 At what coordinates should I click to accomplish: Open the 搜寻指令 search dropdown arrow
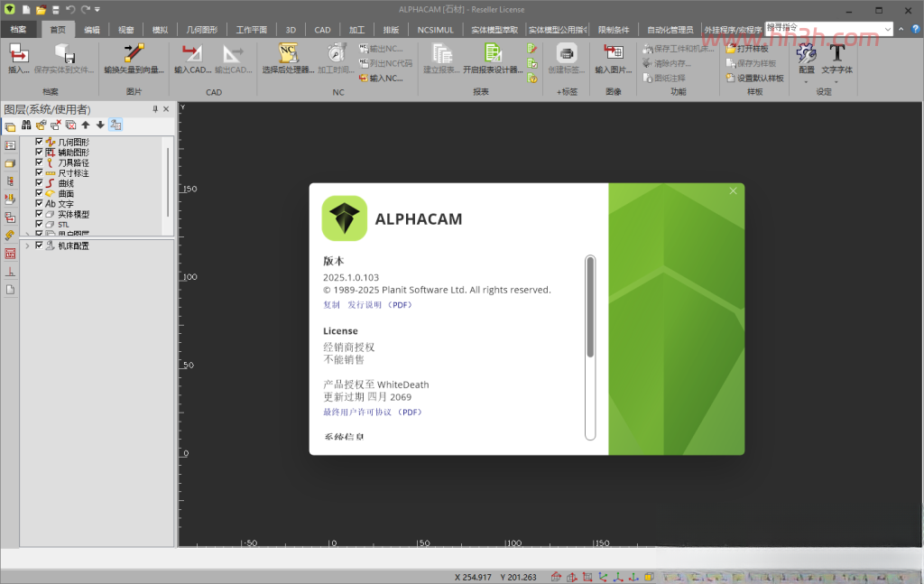[x=888, y=29]
